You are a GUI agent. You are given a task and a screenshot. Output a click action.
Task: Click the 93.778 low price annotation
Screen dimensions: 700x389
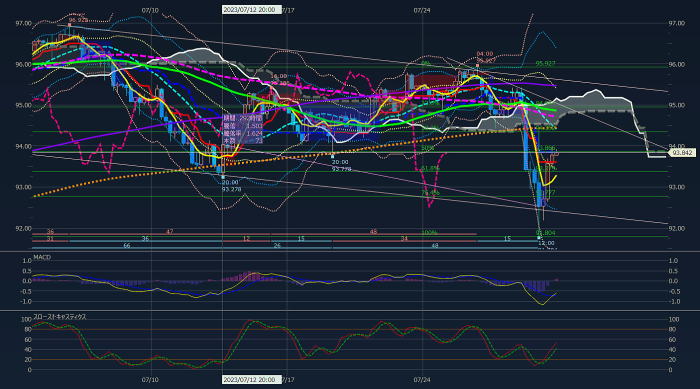342,169
